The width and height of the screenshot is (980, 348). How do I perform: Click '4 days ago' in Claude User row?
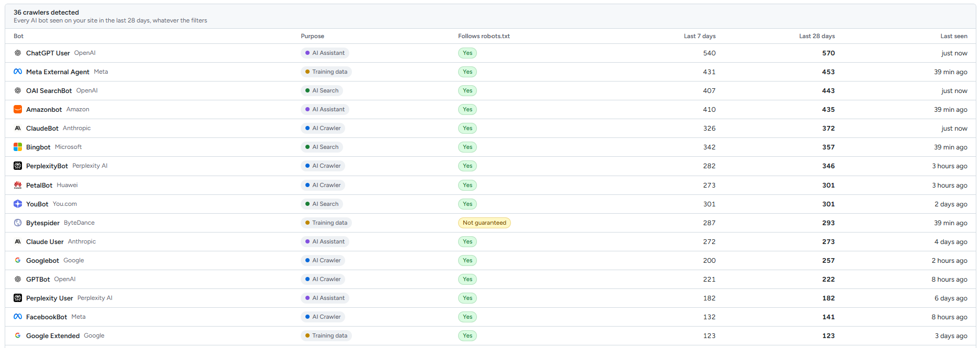tap(951, 242)
